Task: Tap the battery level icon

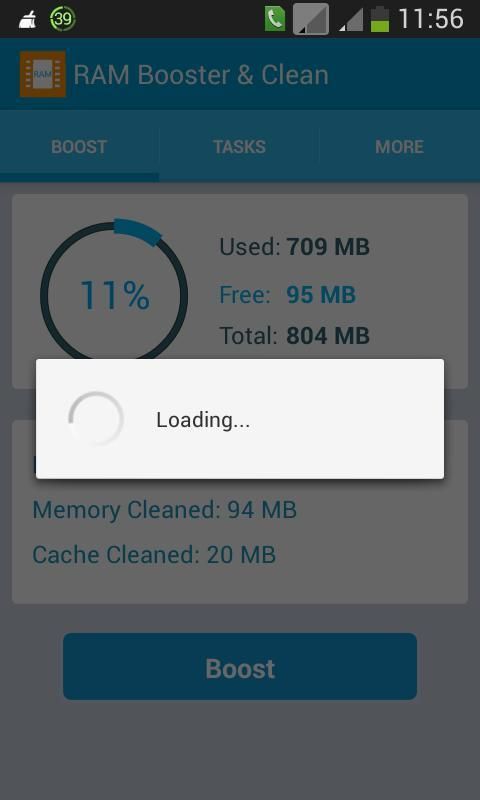Action: [x=380, y=19]
